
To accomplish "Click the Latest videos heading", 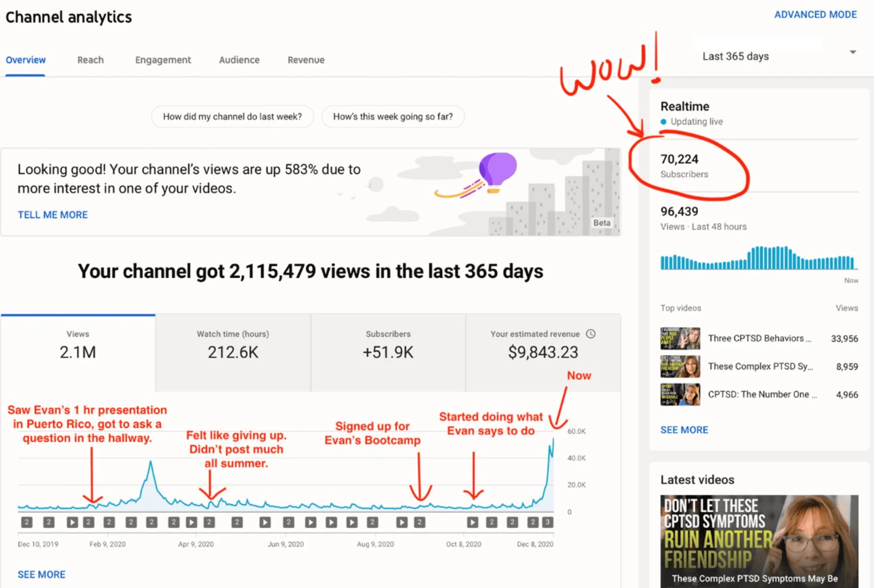I will [x=697, y=480].
